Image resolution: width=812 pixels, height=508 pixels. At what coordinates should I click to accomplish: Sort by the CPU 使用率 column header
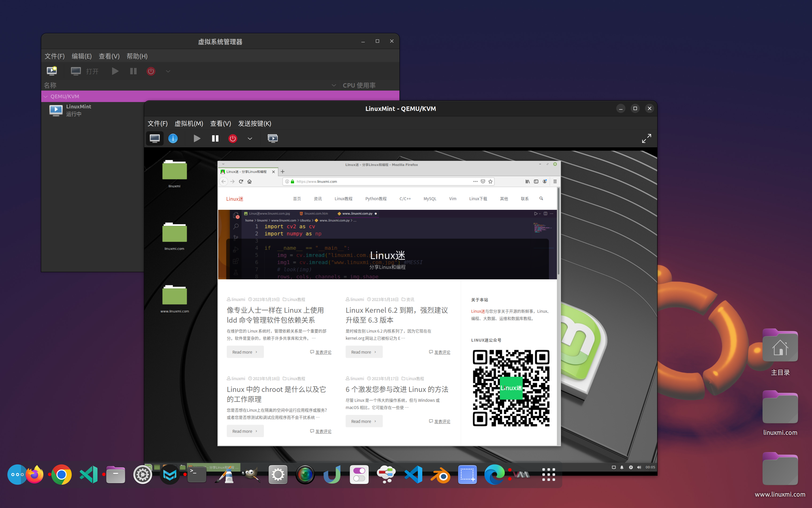359,85
